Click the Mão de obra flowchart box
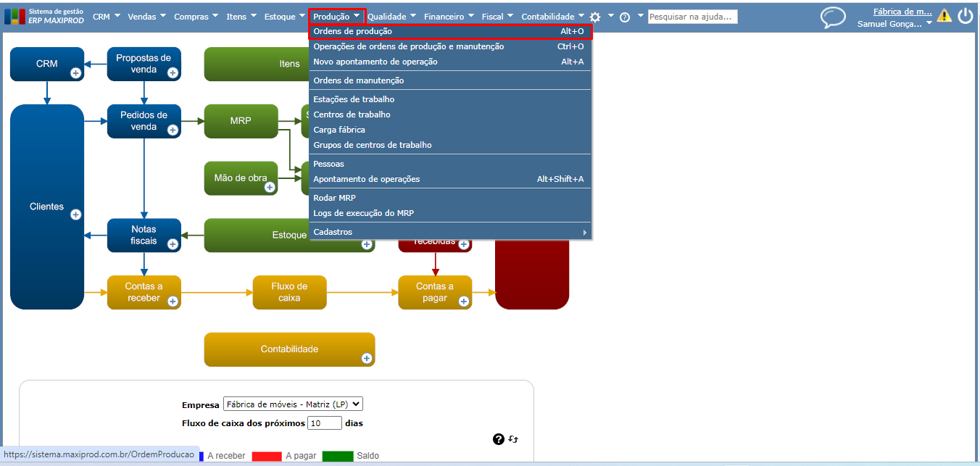Viewport: 980px width, 466px height. (x=241, y=178)
